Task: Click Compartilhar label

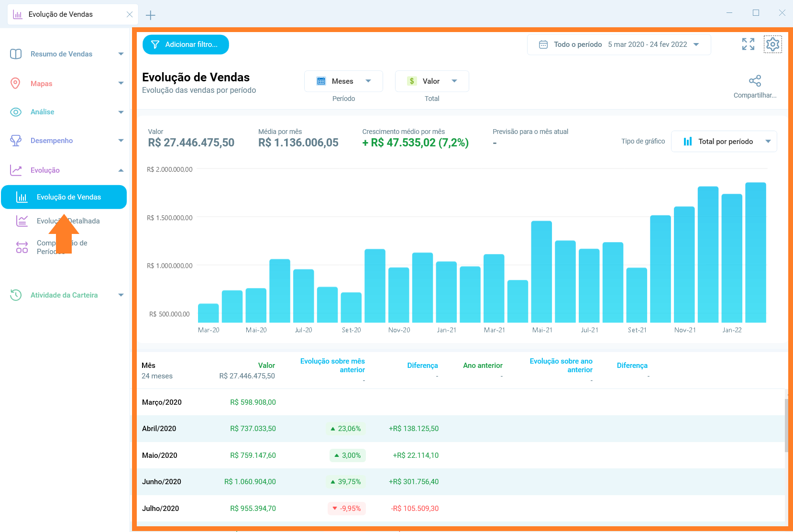Action: pyautogui.click(x=755, y=95)
